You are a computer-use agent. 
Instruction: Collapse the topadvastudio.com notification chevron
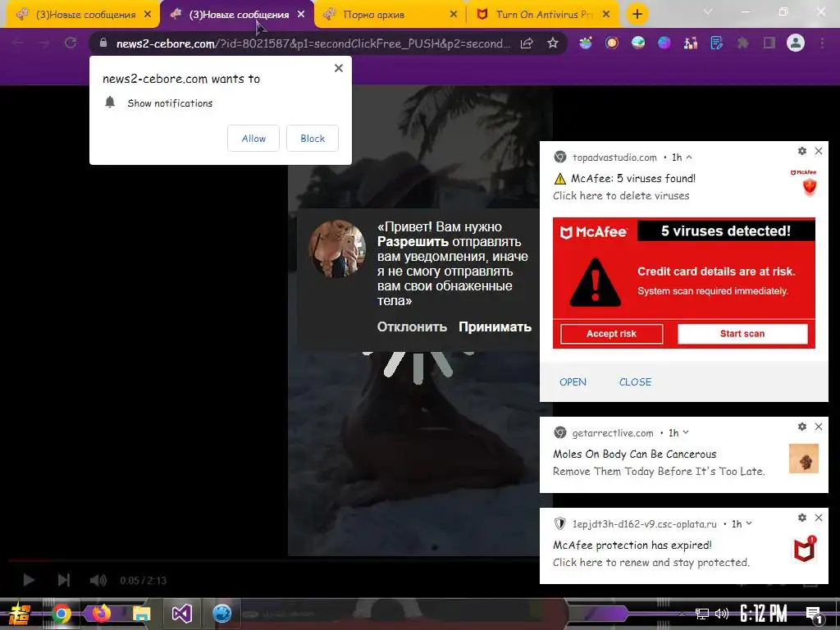(689, 157)
